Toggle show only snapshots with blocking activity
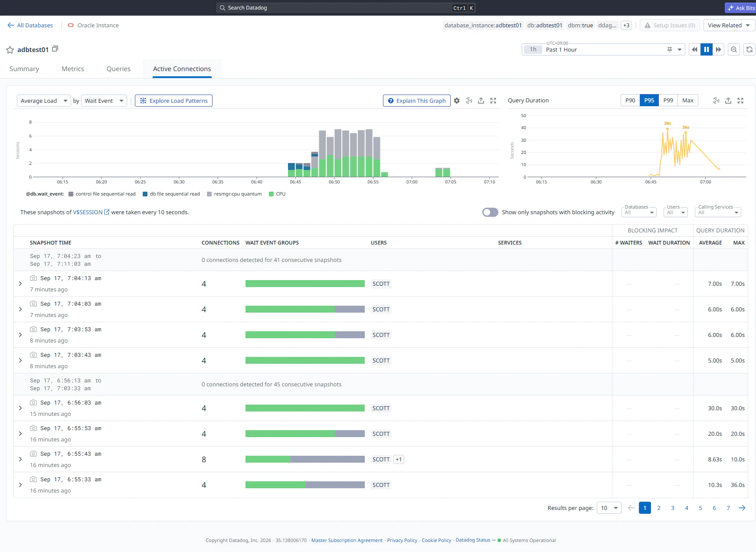This screenshot has width=756, height=552. (490, 212)
